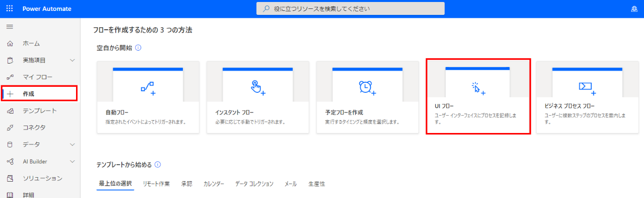Click the touch icon on the インスタント フロー card
Viewport: 644px width, 198px height.
tap(258, 88)
